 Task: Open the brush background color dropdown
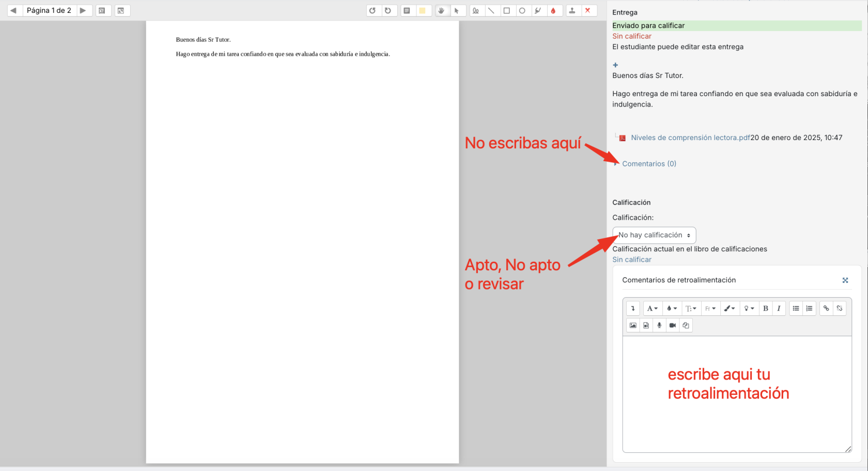pyautogui.click(x=730, y=308)
